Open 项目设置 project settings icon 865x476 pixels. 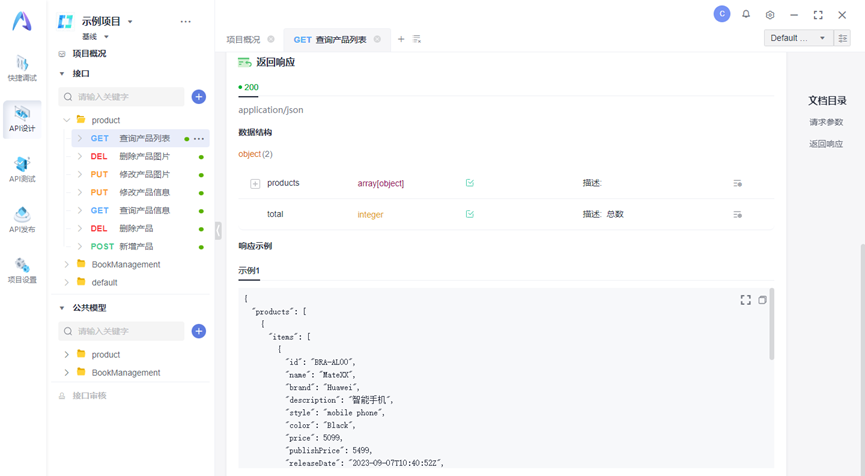(x=22, y=270)
